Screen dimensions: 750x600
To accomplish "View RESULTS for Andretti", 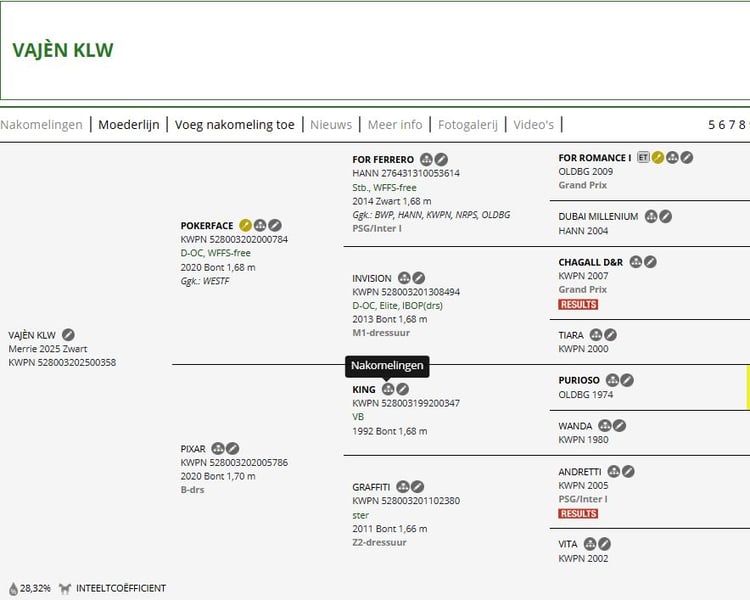I will click(578, 514).
